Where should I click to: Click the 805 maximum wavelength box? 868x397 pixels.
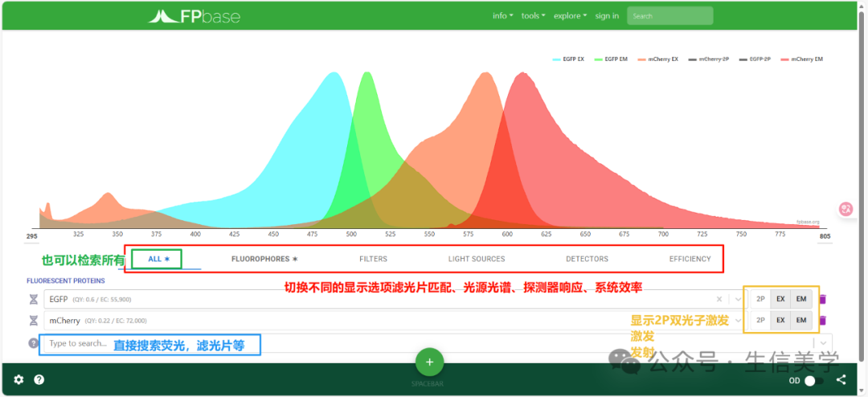pyautogui.click(x=825, y=237)
